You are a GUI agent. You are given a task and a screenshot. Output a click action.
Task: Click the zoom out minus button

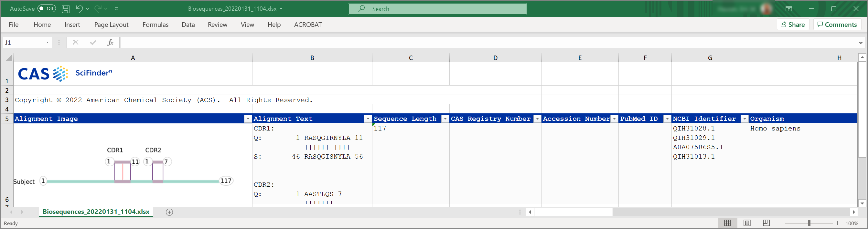pyautogui.click(x=780, y=223)
